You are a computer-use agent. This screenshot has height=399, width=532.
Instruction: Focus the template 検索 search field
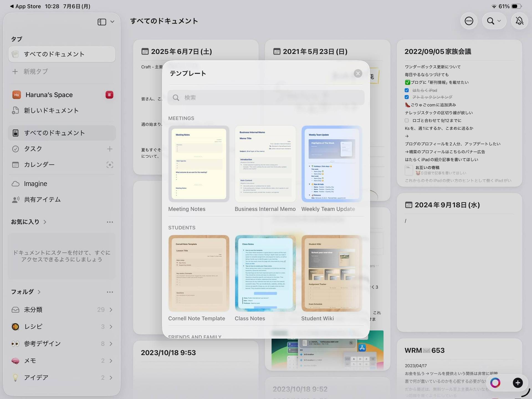(x=266, y=98)
